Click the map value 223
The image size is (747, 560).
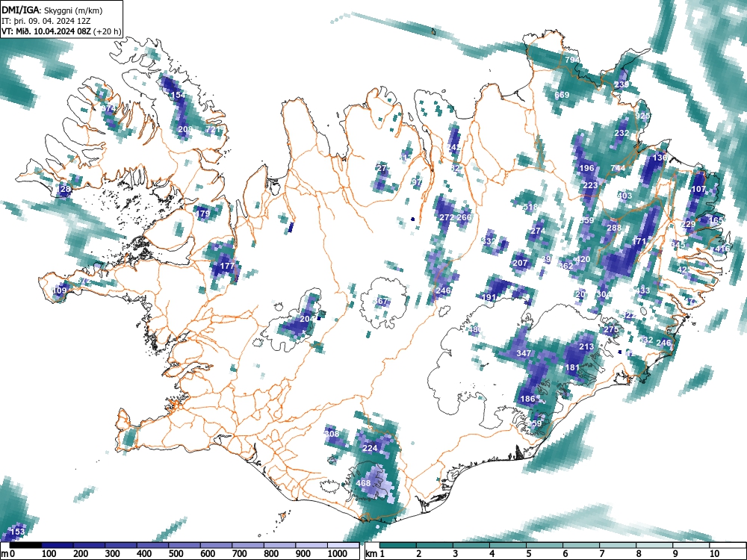[x=590, y=185]
